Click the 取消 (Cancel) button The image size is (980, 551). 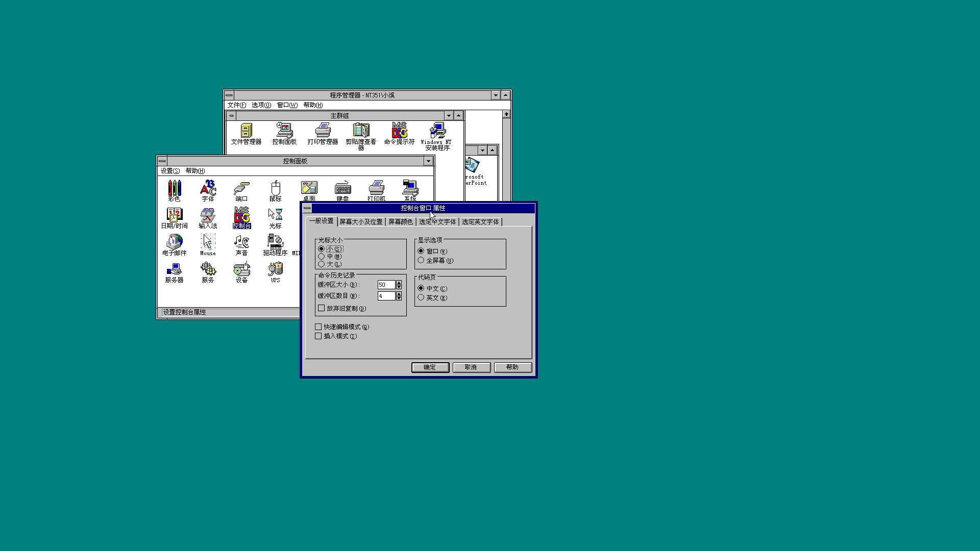(471, 367)
